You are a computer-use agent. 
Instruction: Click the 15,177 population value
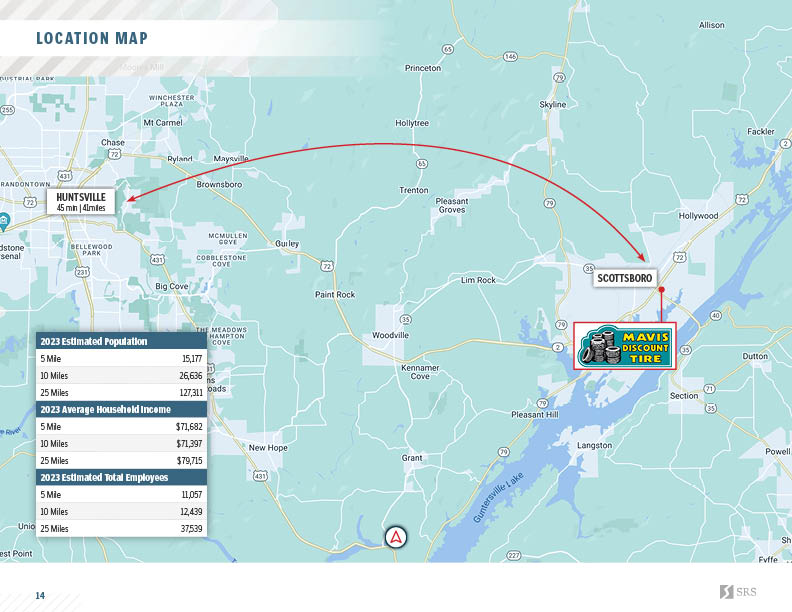point(192,359)
